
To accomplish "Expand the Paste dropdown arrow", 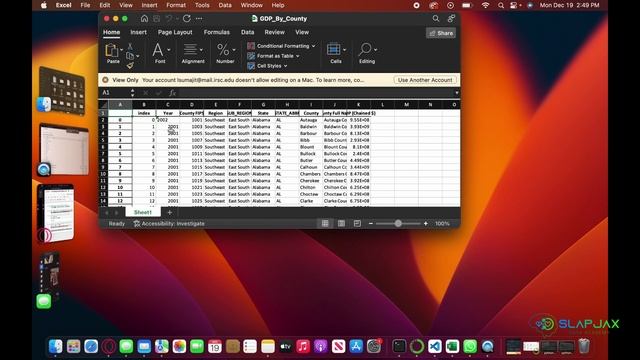I will point(121,50).
